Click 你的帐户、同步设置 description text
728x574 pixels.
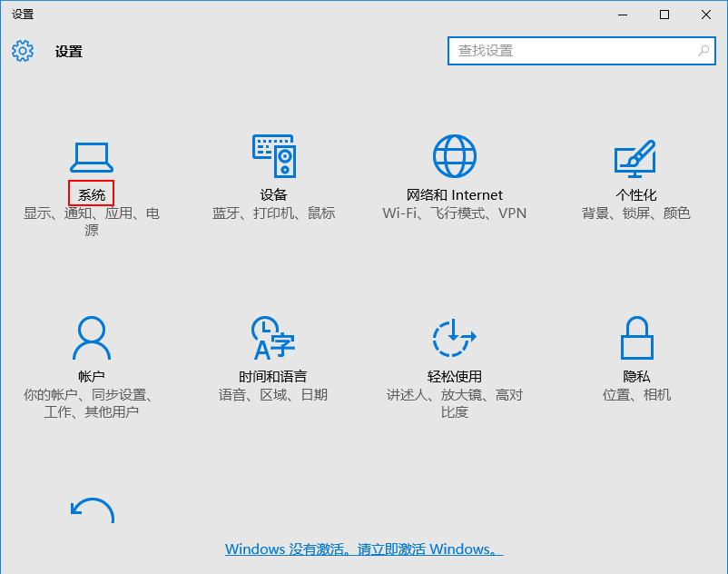click(x=88, y=403)
